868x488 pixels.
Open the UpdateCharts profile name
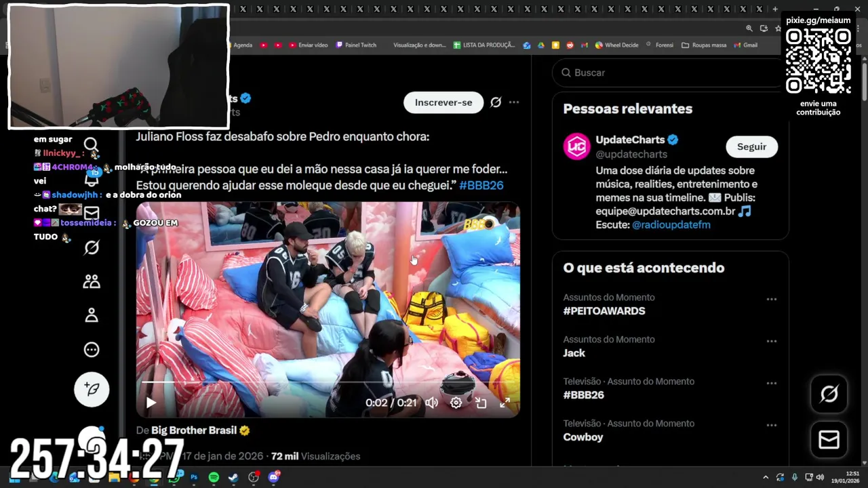point(630,140)
